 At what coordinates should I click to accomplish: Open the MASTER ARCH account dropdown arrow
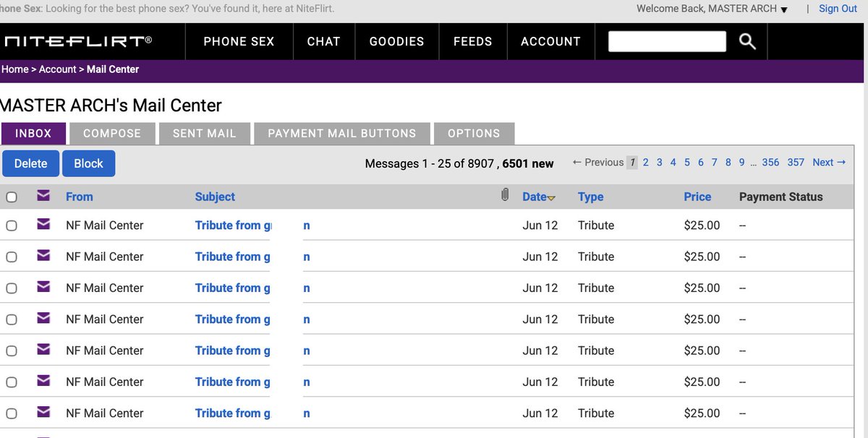[784, 9]
